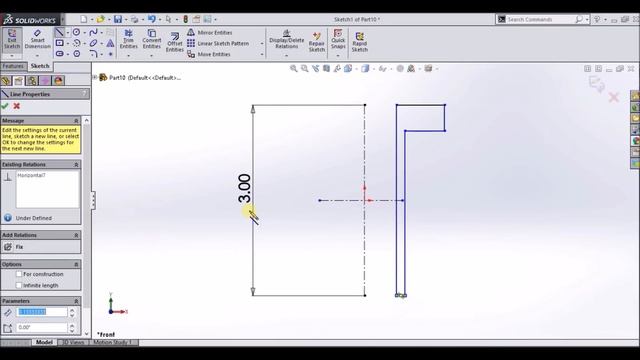640x360 pixels.
Task: Open the ConfigurationManager tab icon
Action: 32,81
